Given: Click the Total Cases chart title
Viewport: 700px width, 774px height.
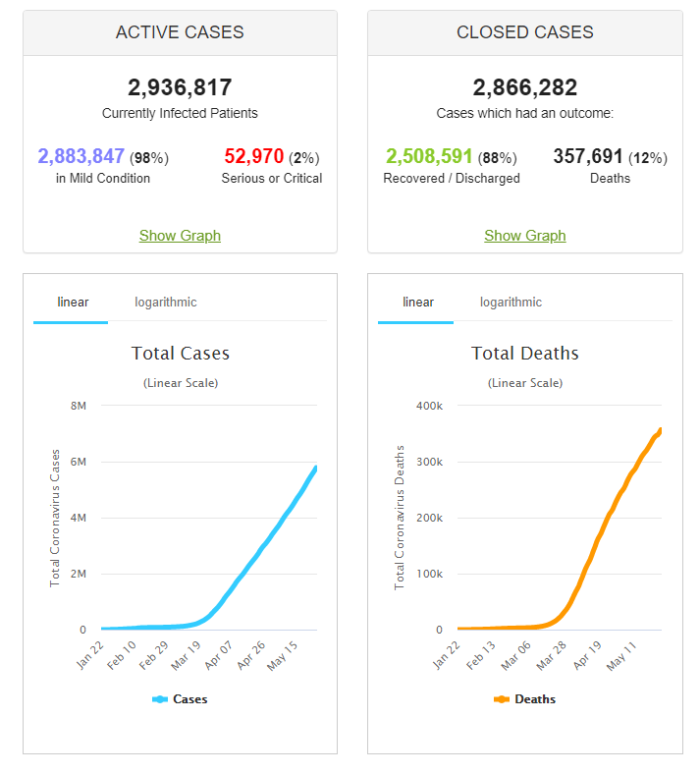Looking at the screenshot, I should point(181,354).
